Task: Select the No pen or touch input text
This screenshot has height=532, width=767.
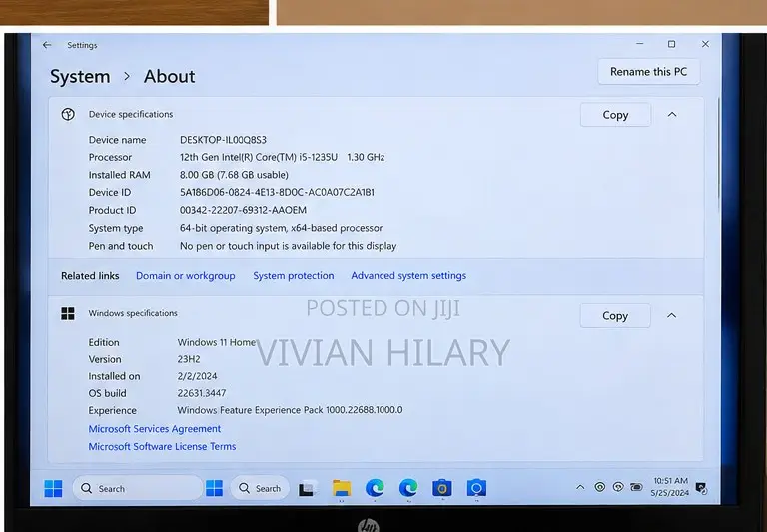Action: [288, 246]
